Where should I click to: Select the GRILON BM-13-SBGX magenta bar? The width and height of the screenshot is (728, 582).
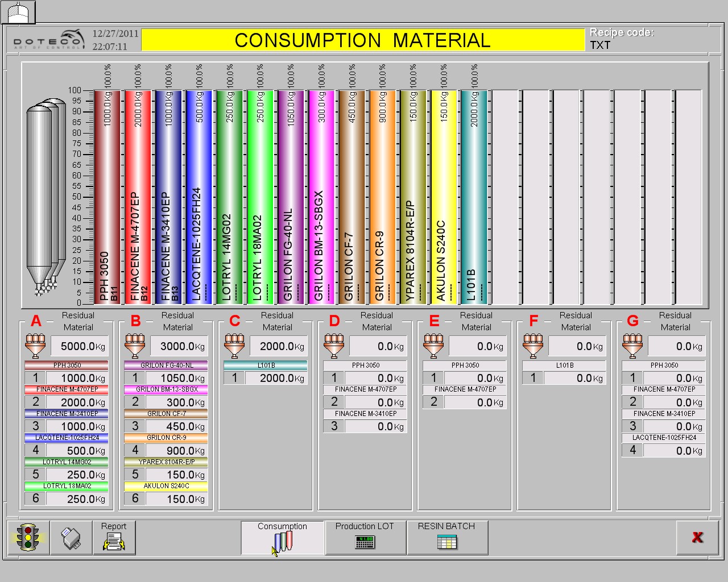322,197
